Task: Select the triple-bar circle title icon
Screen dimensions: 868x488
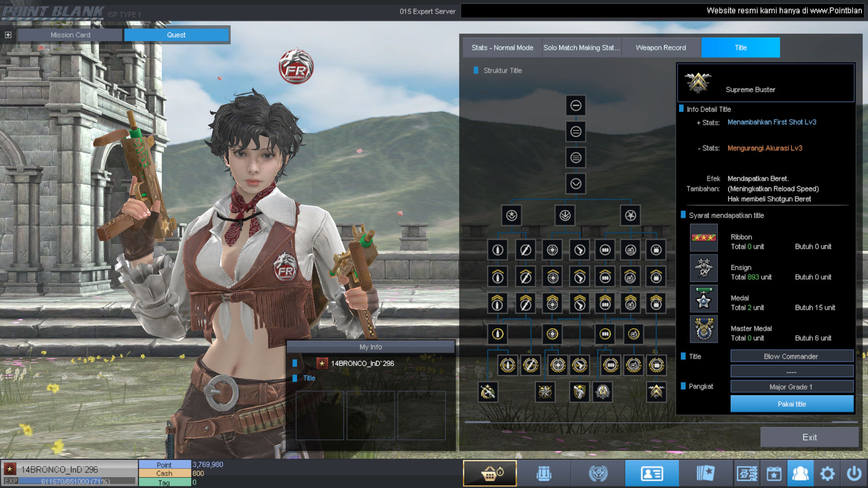Action: [x=576, y=158]
